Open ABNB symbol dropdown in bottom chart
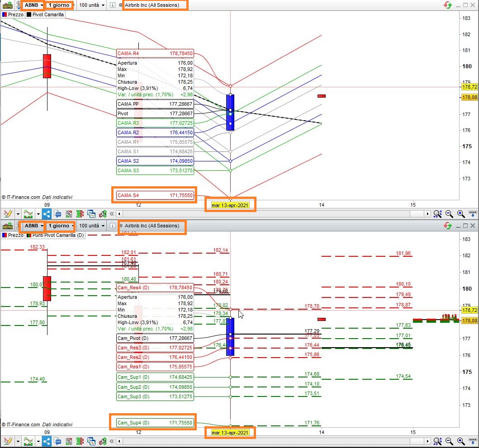This screenshot has width=479, height=448. click(33, 226)
